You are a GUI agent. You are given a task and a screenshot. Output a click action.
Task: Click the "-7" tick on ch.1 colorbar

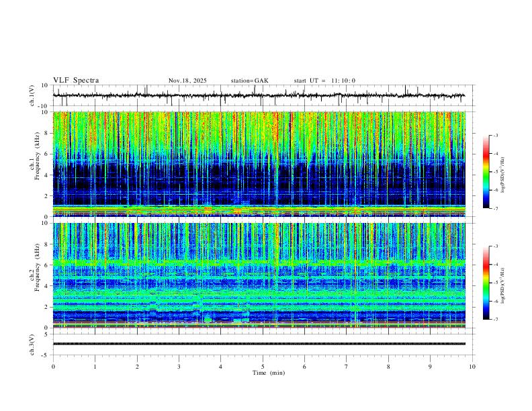click(496, 208)
